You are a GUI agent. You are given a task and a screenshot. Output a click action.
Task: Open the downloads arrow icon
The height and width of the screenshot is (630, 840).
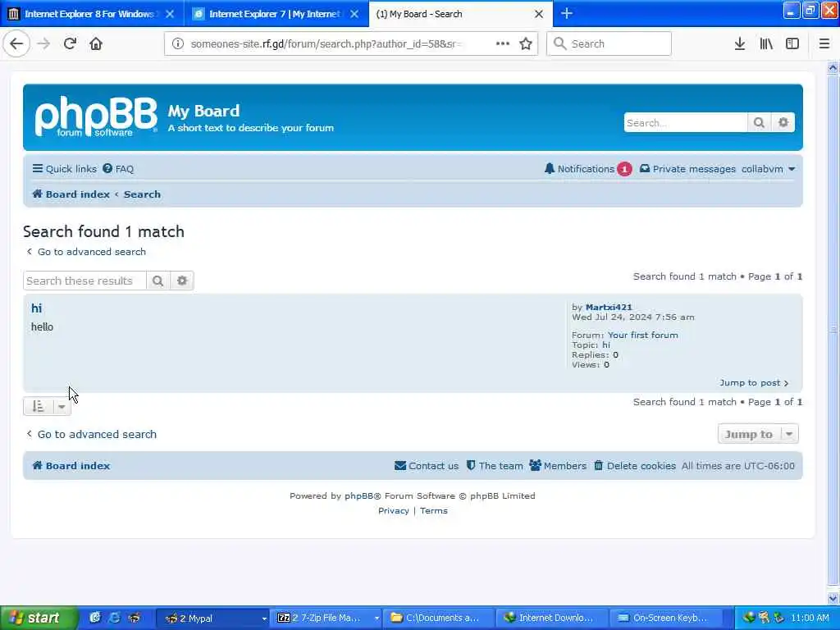click(739, 44)
